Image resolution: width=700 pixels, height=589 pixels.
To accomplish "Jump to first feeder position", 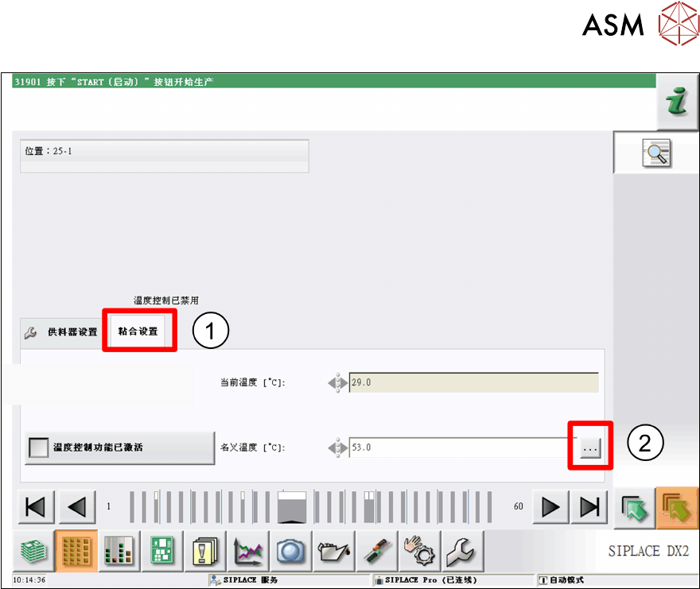I will [x=36, y=507].
